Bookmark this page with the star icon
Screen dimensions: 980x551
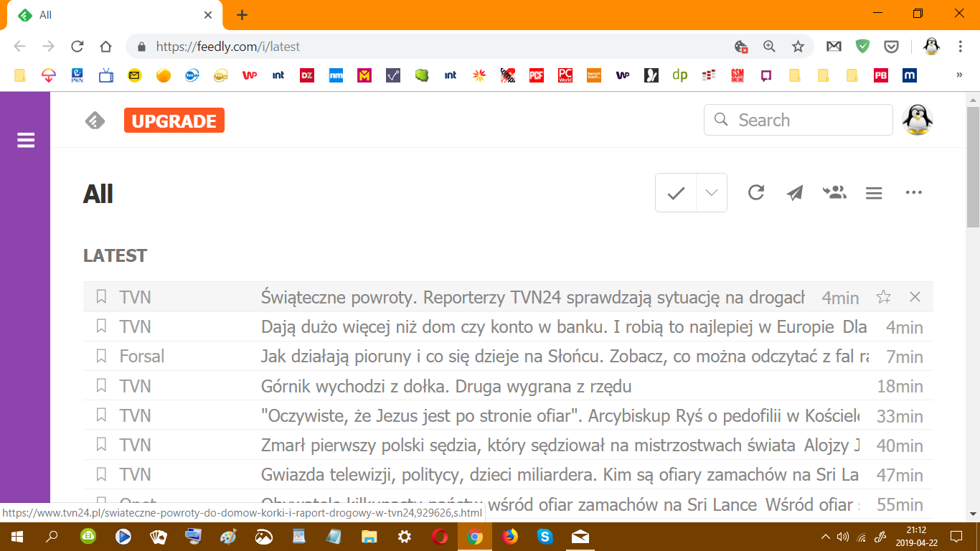point(798,47)
